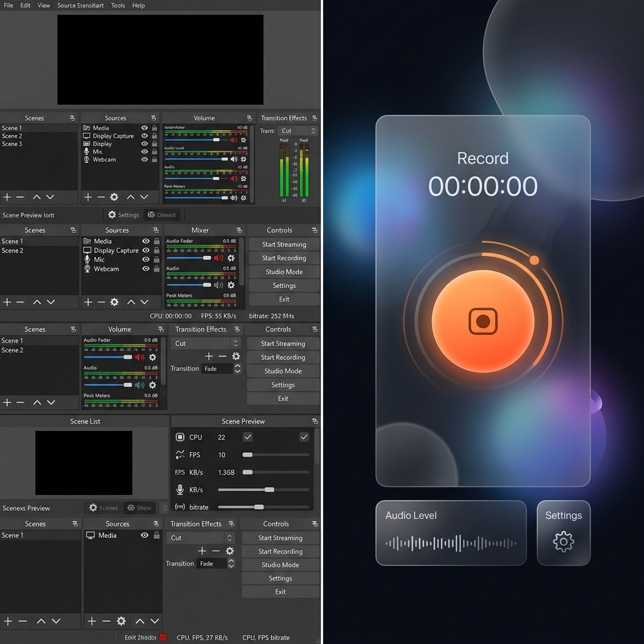The height and width of the screenshot is (644, 644).
Task: Click the black preview thumbnail under Scene List
Action: point(84,463)
